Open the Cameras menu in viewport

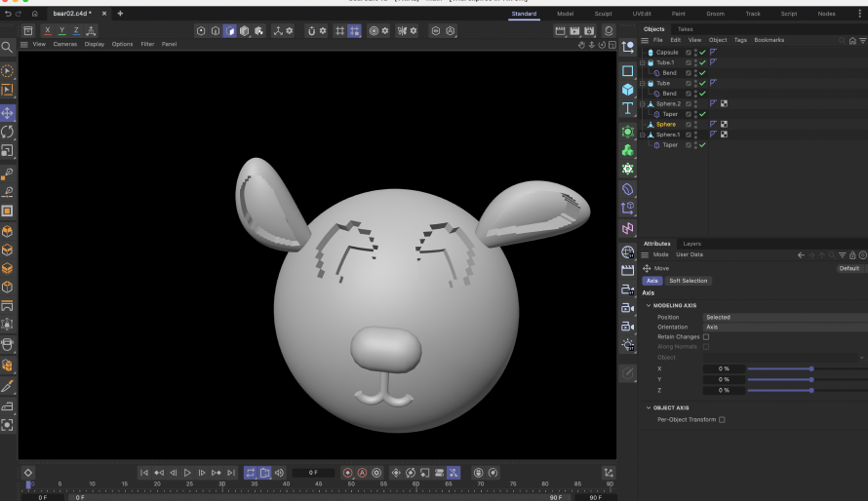click(x=65, y=44)
